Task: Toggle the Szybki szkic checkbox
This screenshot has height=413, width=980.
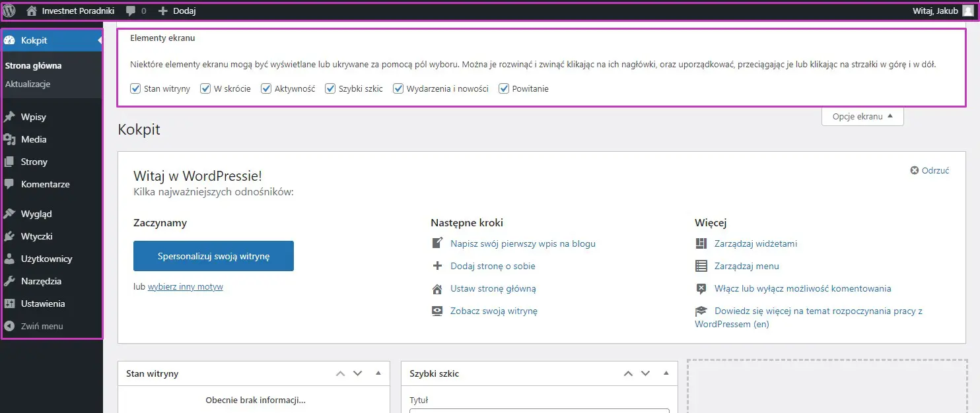Action: click(x=330, y=88)
